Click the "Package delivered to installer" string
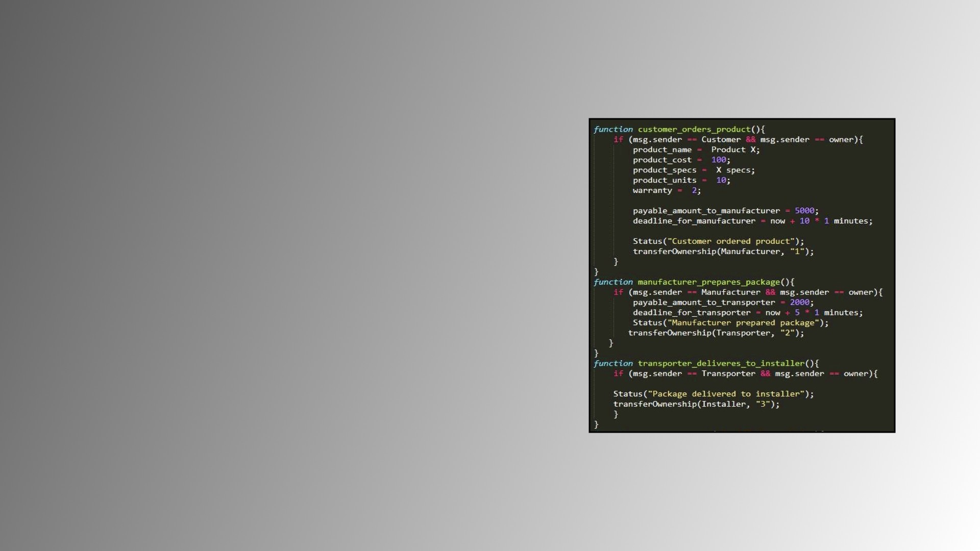This screenshot has height=551, width=980. coord(726,394)
